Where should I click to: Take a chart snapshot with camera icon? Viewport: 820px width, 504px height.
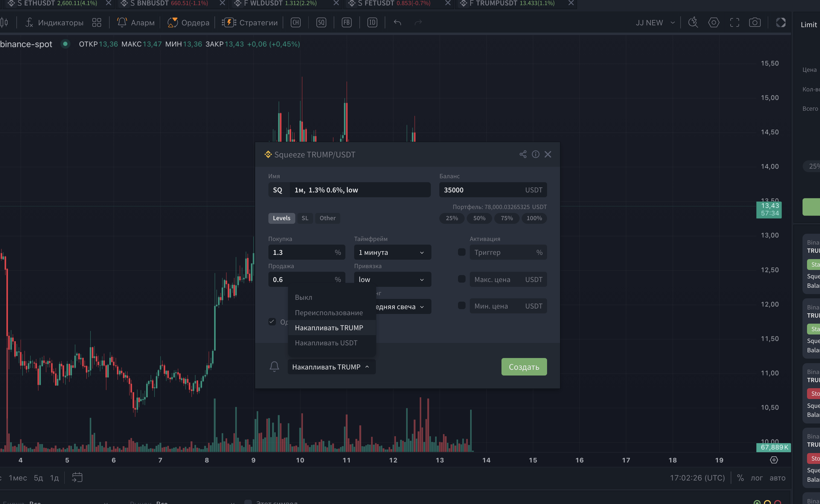tap(755, 23)
